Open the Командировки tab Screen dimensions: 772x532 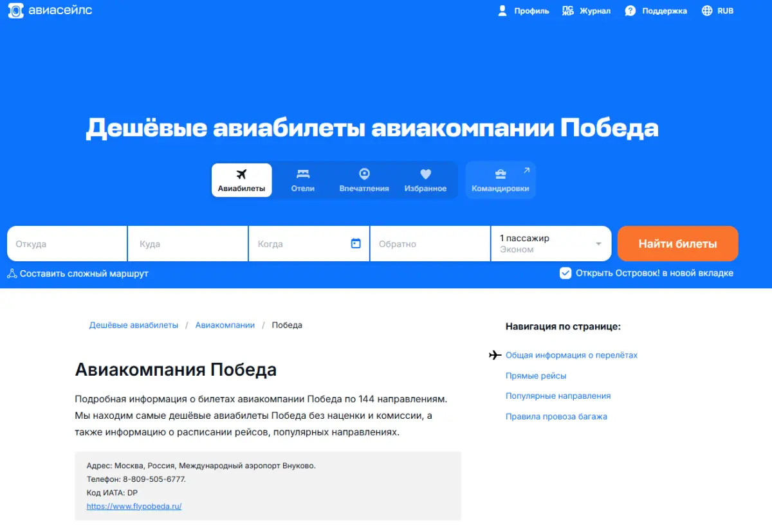(x=501, y=180)
